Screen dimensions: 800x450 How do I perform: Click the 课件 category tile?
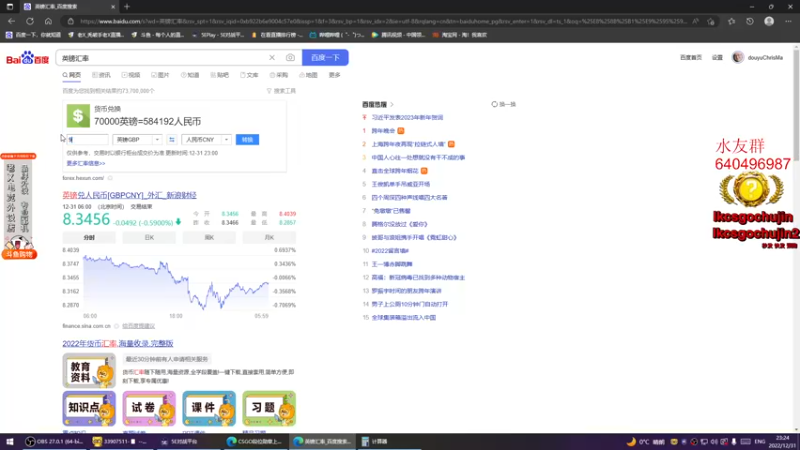(209, 408)
